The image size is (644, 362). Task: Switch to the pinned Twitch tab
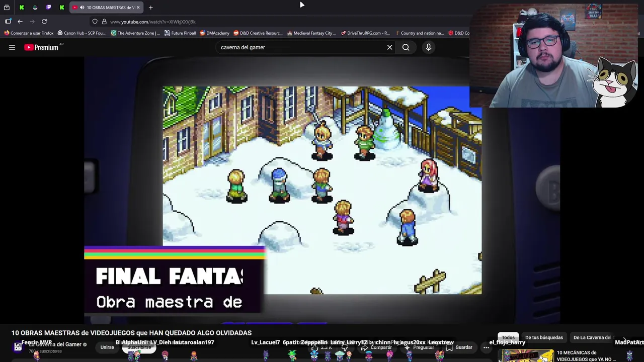coord(48,8)
